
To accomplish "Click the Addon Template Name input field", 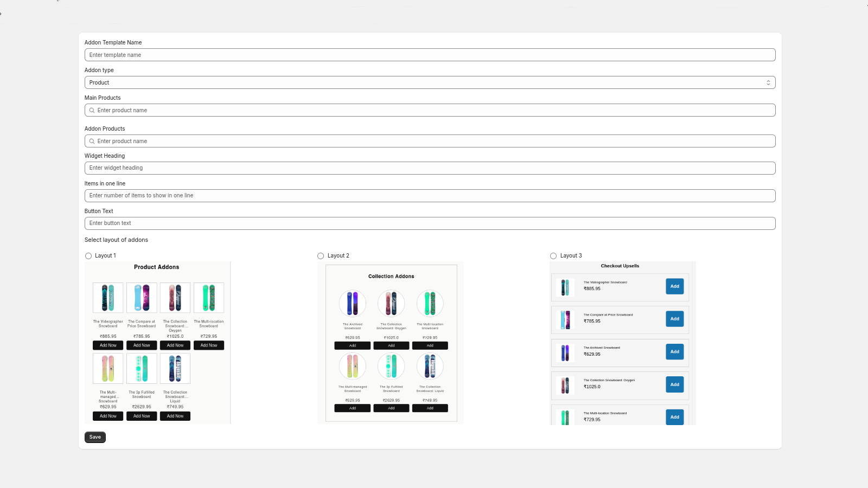I will click(x=430, y=54).
